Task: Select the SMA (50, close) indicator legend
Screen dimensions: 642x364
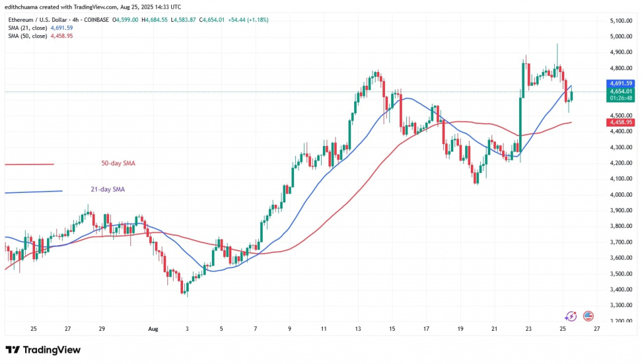Action: coord(26,36)
